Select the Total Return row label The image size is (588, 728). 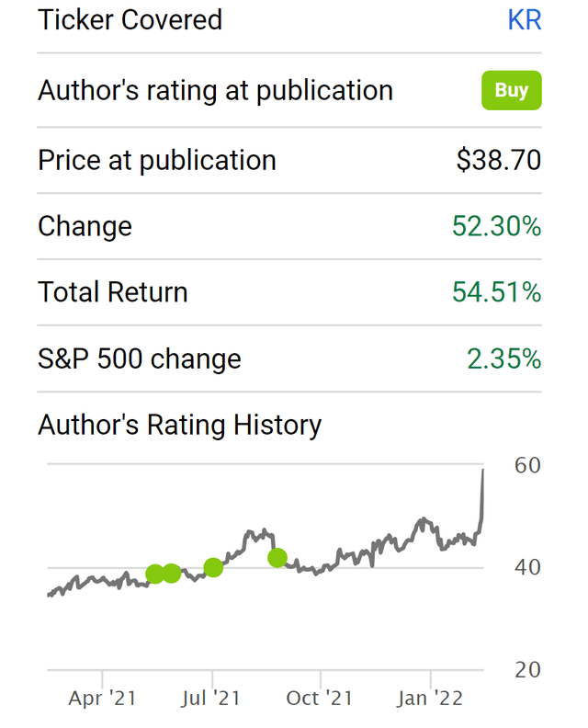[113, 292]
